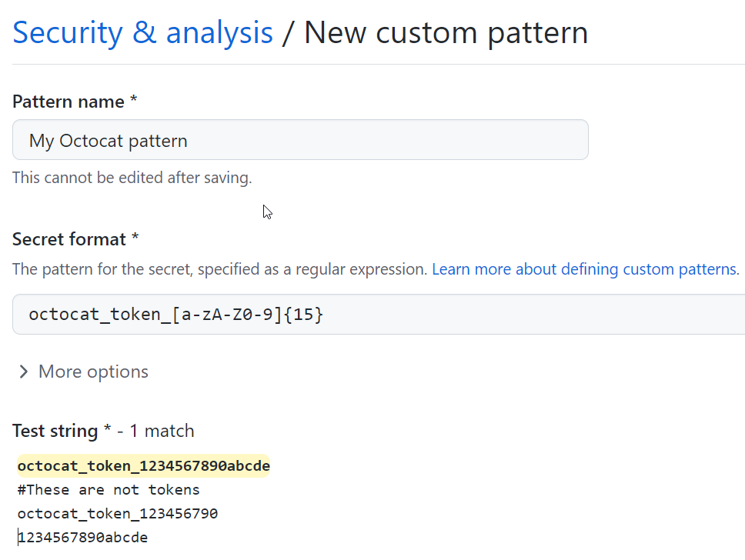Click into the Pattern name field
The width and height of the screenshot is (745, 560).
(x=300, y=140)
